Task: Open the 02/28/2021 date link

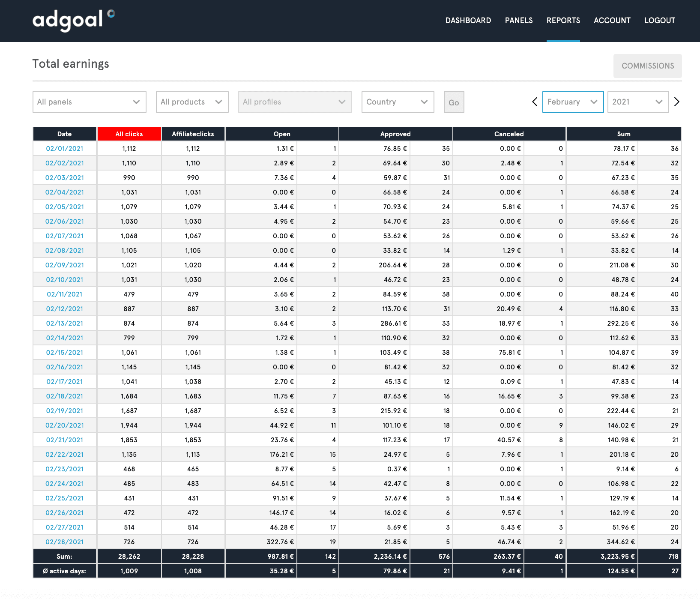Action: (x=65, y=542)
